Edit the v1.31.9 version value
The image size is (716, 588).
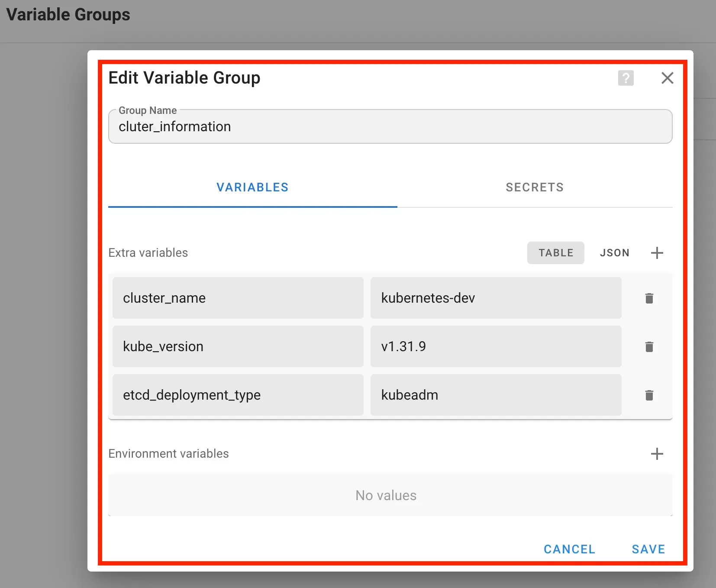point(496,346)
